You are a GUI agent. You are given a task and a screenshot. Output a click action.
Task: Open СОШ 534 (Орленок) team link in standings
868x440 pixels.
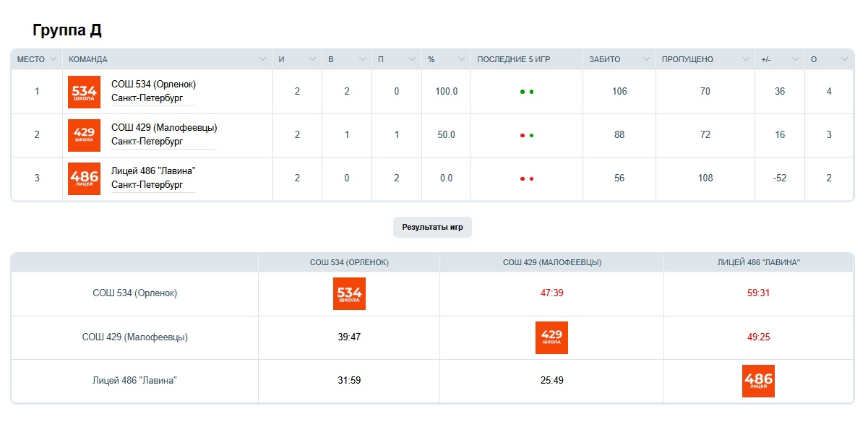153,85
